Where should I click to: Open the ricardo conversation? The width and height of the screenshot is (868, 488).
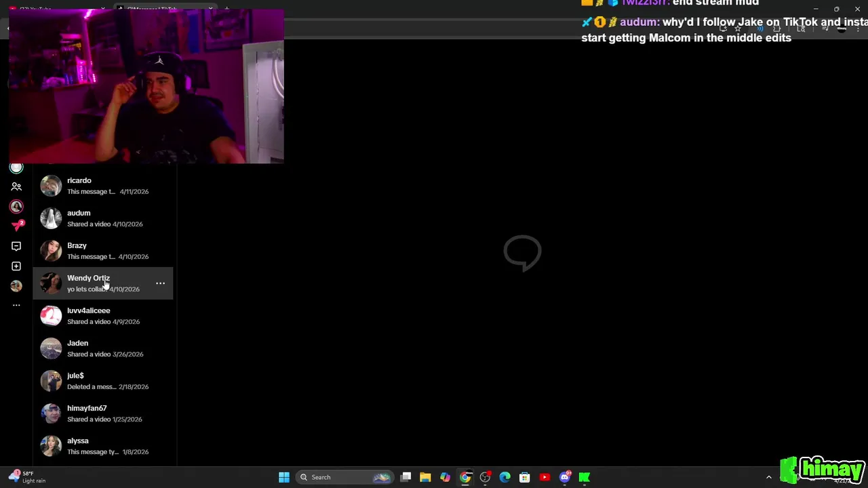point(103,186)
